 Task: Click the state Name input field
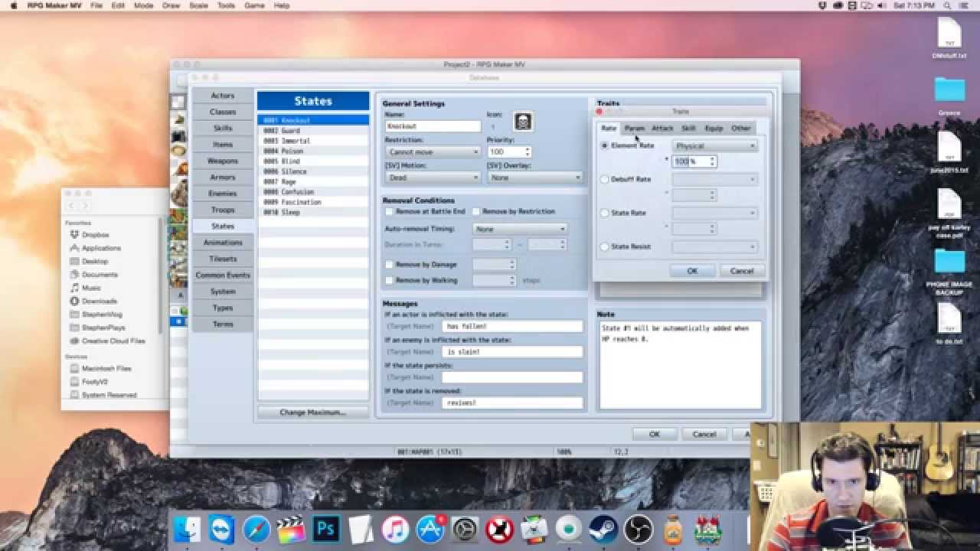coord(433,126)
